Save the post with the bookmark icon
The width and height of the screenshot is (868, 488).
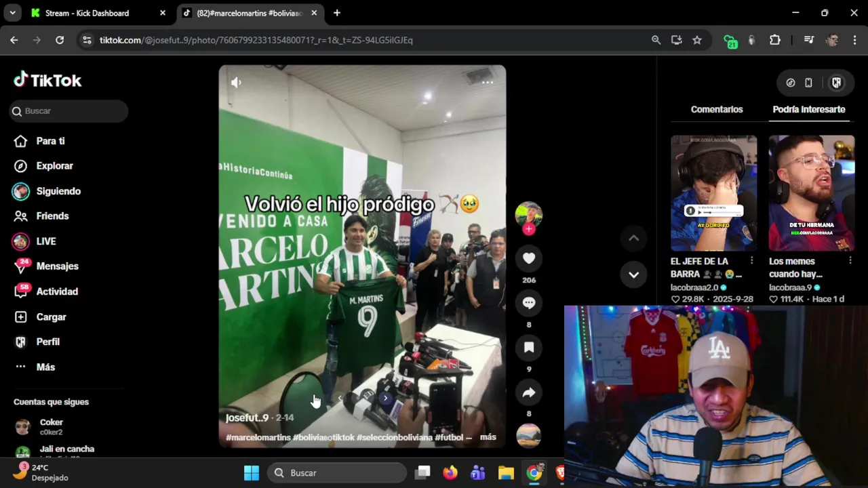pyautogui.click(x=529, y=348)
